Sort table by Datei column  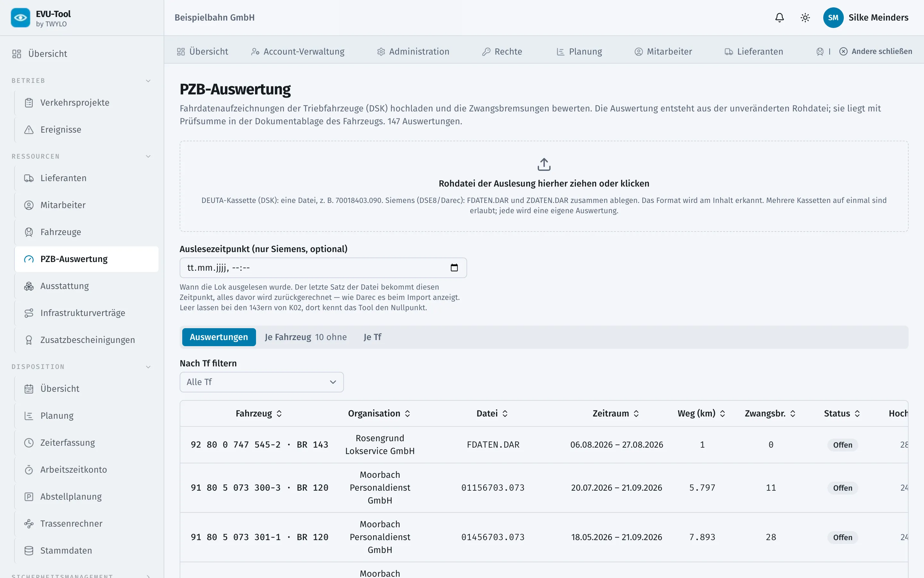click(492, 413)
